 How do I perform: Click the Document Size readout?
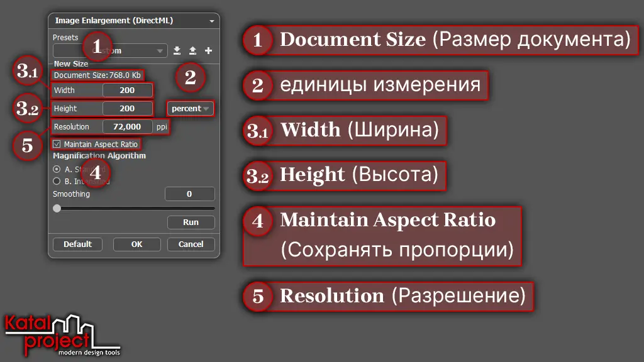pos(97,75)
